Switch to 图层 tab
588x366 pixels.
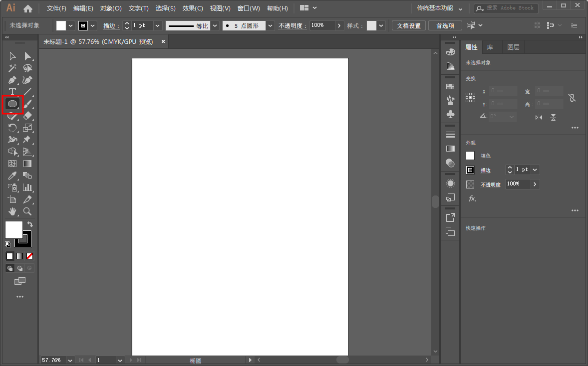(x=513, y=47)
